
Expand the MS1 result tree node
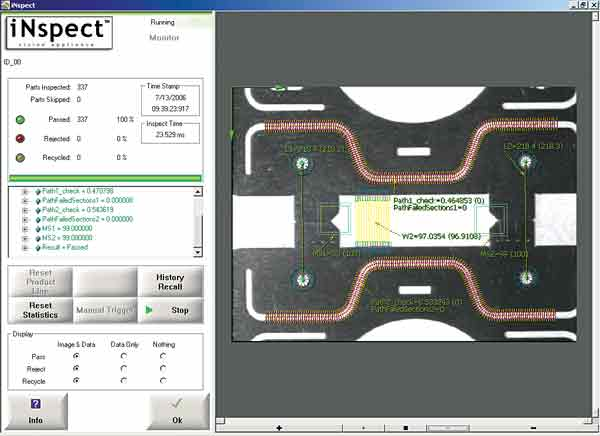pos(24,229)
